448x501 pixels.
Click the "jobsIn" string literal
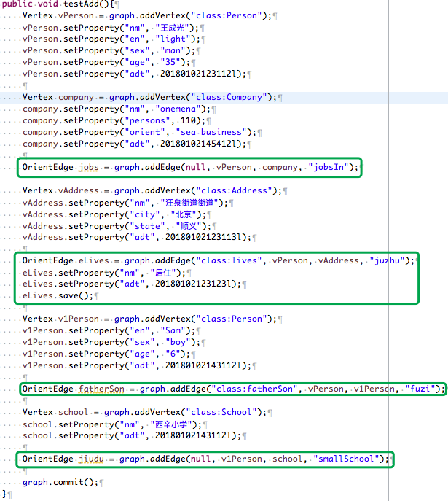point(328,167)
